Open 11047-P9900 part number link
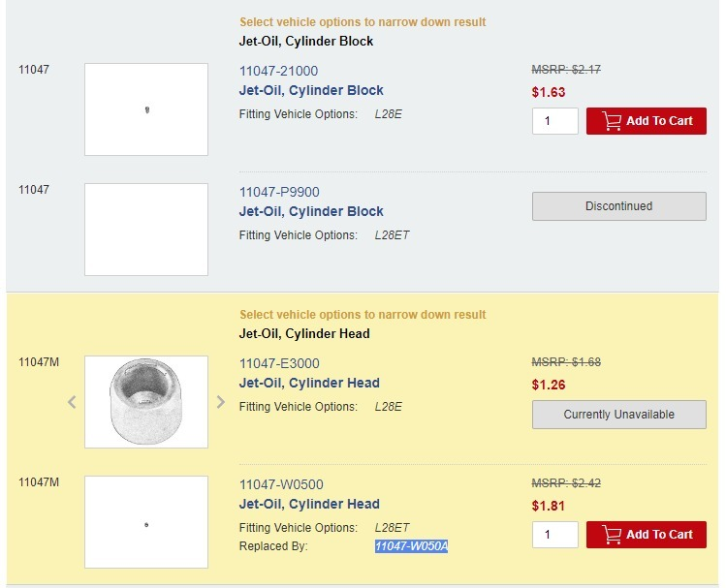The height and width of the screenshot is (588, 726). (279, 192)
